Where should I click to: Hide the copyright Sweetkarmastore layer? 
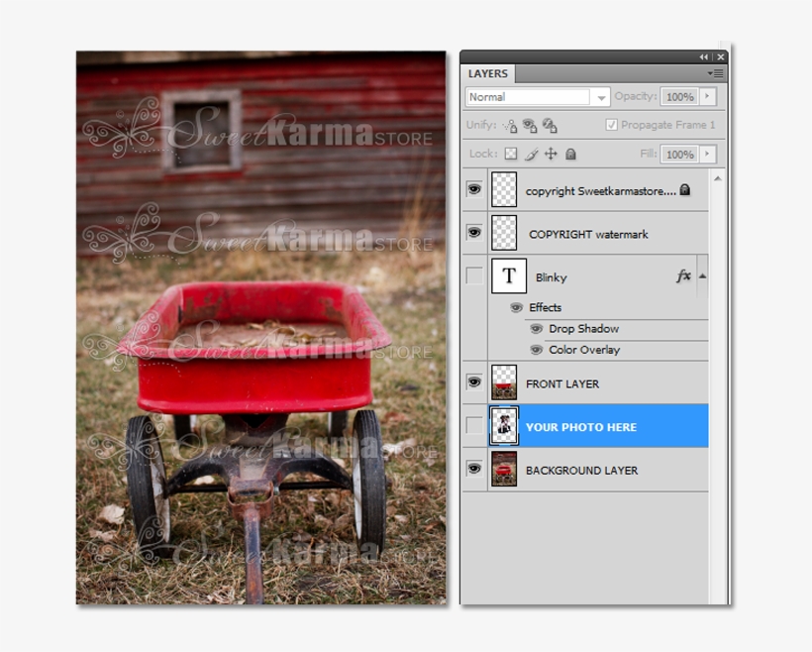[x=474, y=189]
